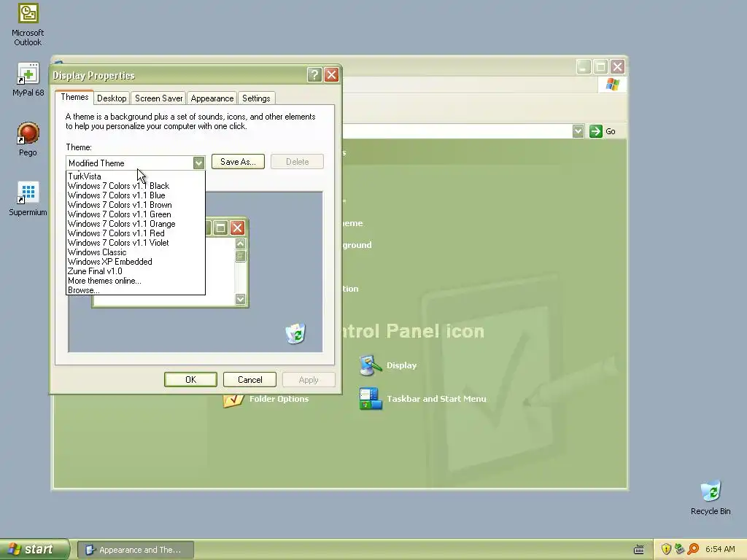Image resolution: width=747 pixels, height=560 pixels.
Task: Open the Start menu
Action: click(x=34, y=549)
